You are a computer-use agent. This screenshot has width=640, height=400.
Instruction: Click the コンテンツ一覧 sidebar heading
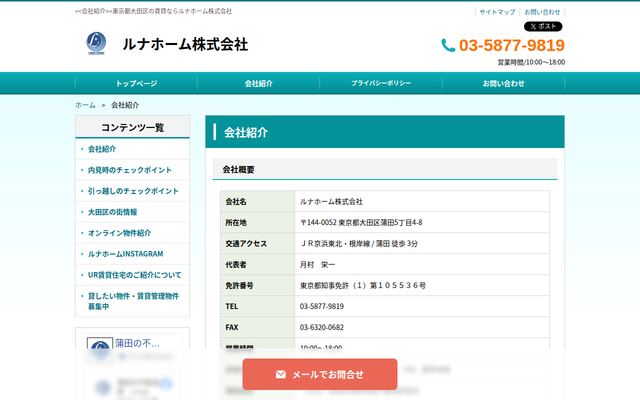click(133, 127)
